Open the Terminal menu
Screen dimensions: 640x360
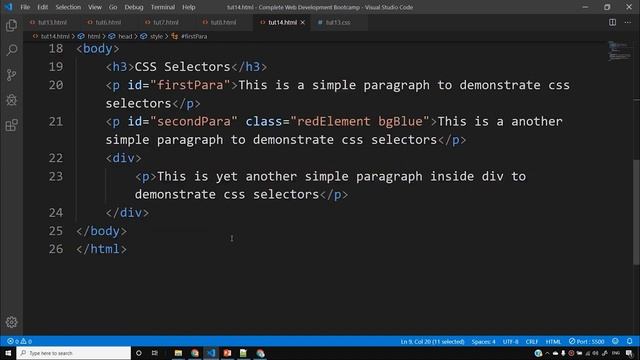tap(162, 7)
